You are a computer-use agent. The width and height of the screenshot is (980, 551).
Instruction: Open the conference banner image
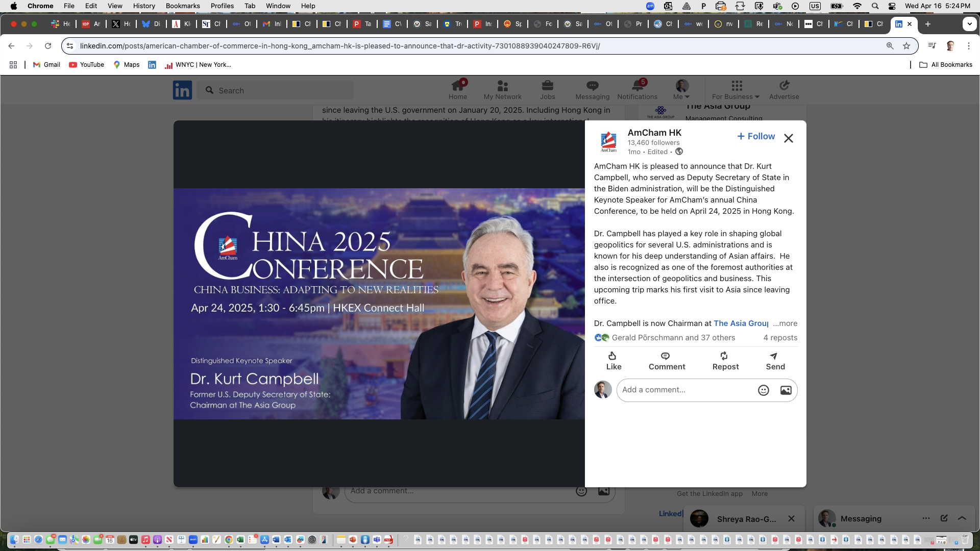[379, 304]
